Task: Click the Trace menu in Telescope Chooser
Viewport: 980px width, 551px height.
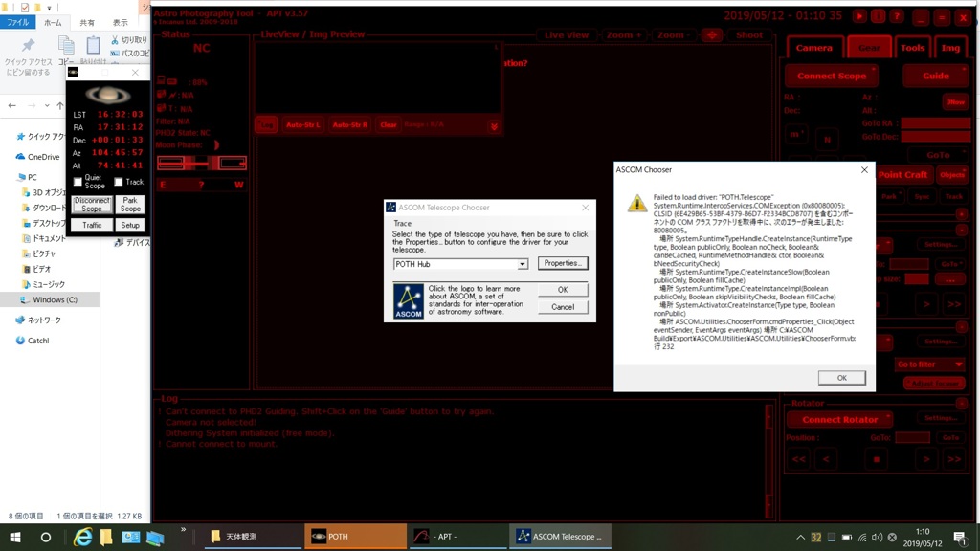Action: 403,223
